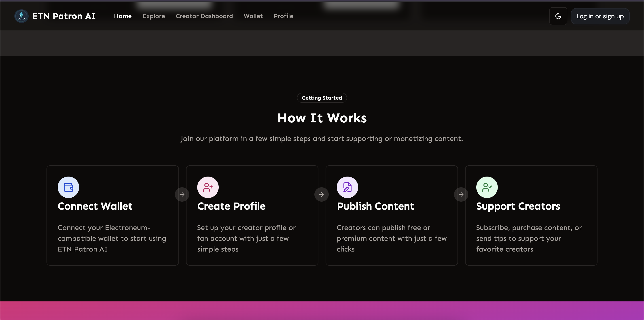Select the Support Creators card heading
This screenshot has height=320, width=644.
click(x=518, y=206)
